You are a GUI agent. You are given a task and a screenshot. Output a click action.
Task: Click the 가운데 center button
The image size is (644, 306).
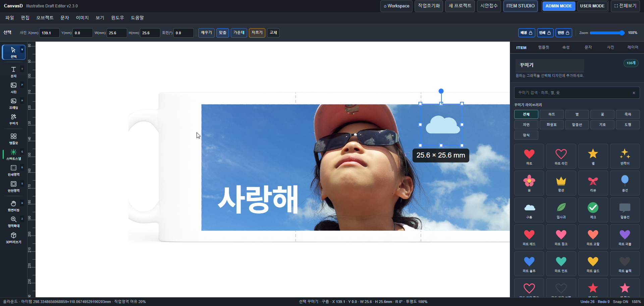click(239, 33)
